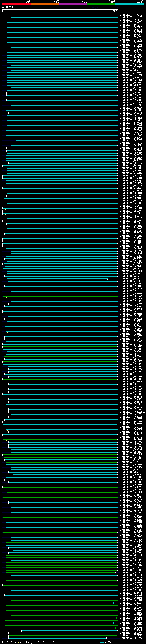Screen dimensions: 146x644
Task: Select hit label UniRef100_A8Q4Q7
Action: coord(131,550)
